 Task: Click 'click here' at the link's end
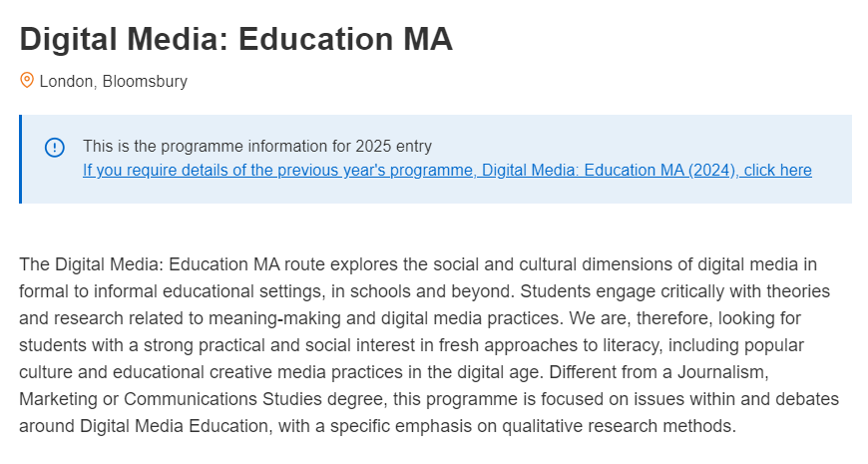[x=778, y=170]
